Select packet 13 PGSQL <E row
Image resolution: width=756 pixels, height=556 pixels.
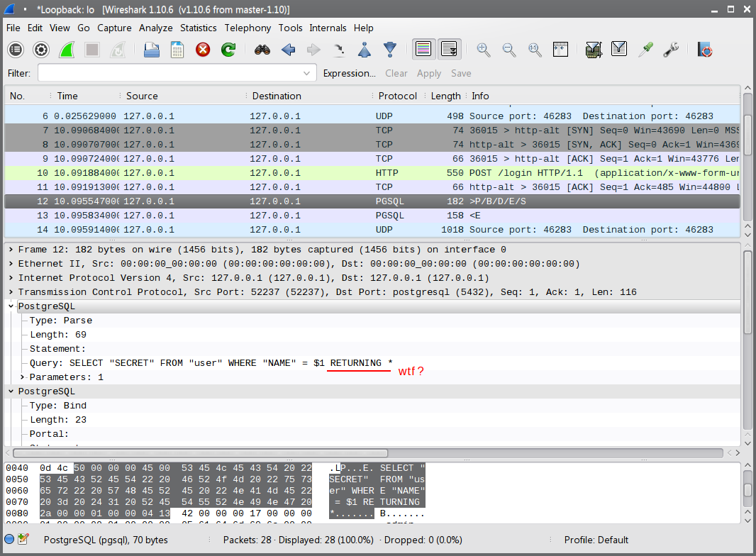(x=372, y=216)
